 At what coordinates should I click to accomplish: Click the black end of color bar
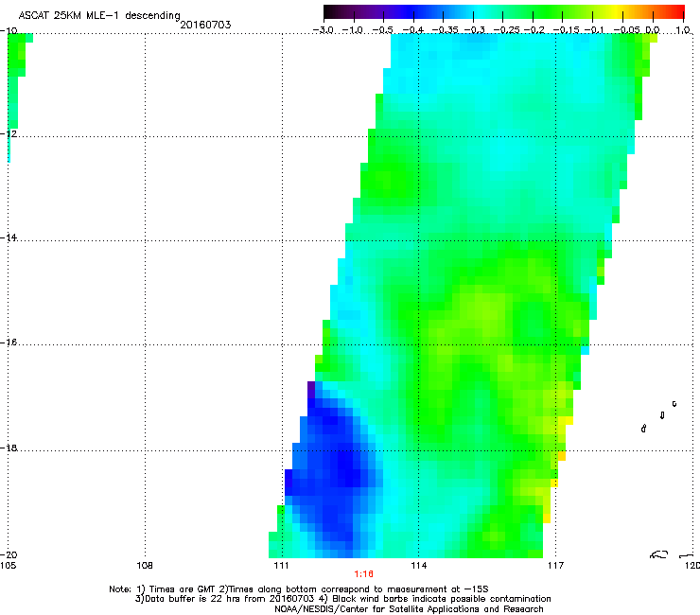[329, 11]
